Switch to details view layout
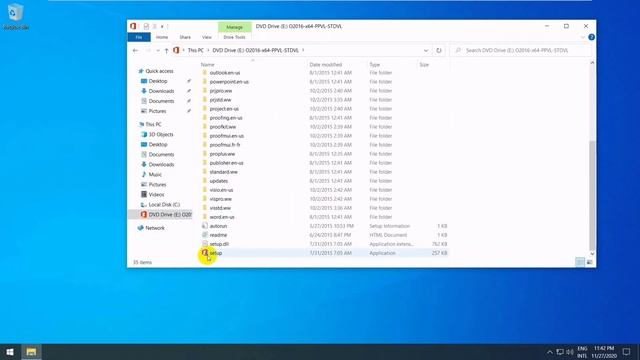 [580, 262]
